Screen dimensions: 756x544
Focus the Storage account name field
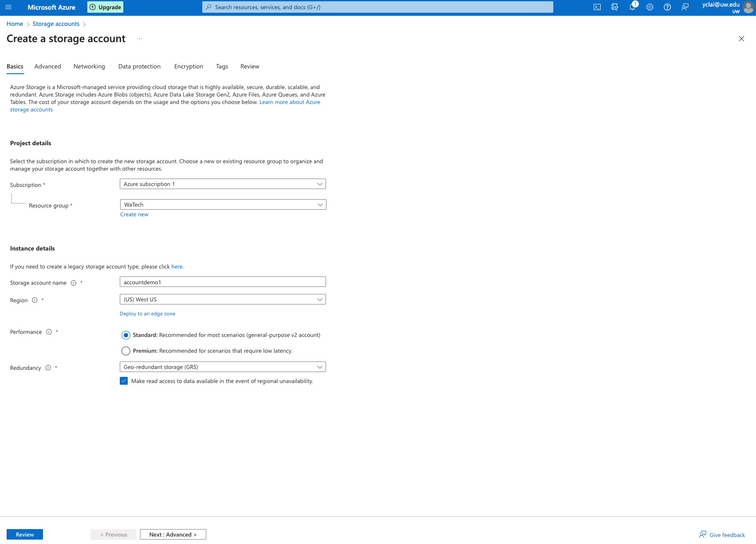point(223,282)
